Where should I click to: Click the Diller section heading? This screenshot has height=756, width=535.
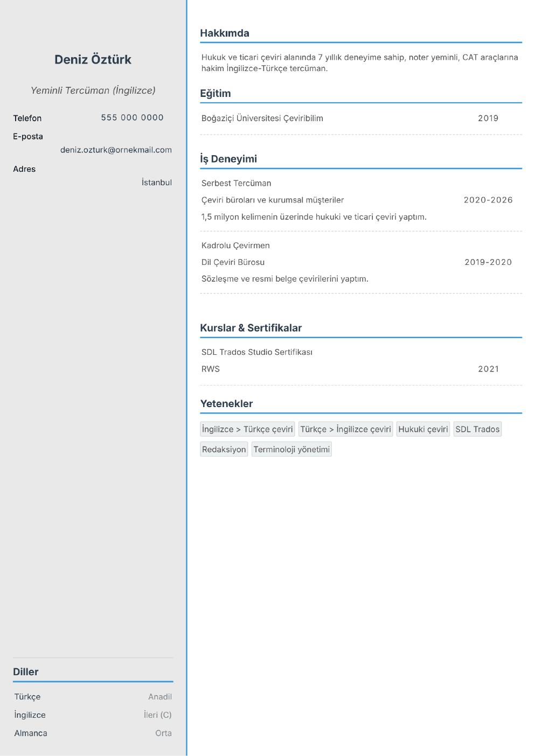pos(26,672)
